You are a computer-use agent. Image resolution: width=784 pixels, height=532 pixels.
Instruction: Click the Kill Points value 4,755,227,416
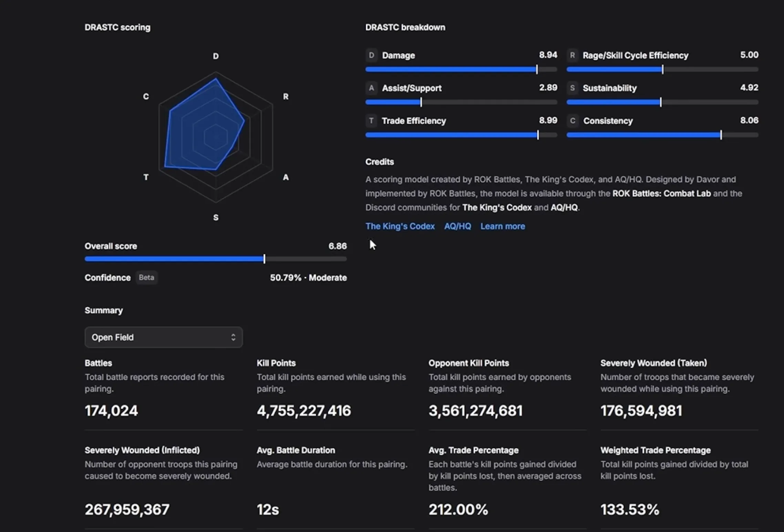(x=303, y=410)
